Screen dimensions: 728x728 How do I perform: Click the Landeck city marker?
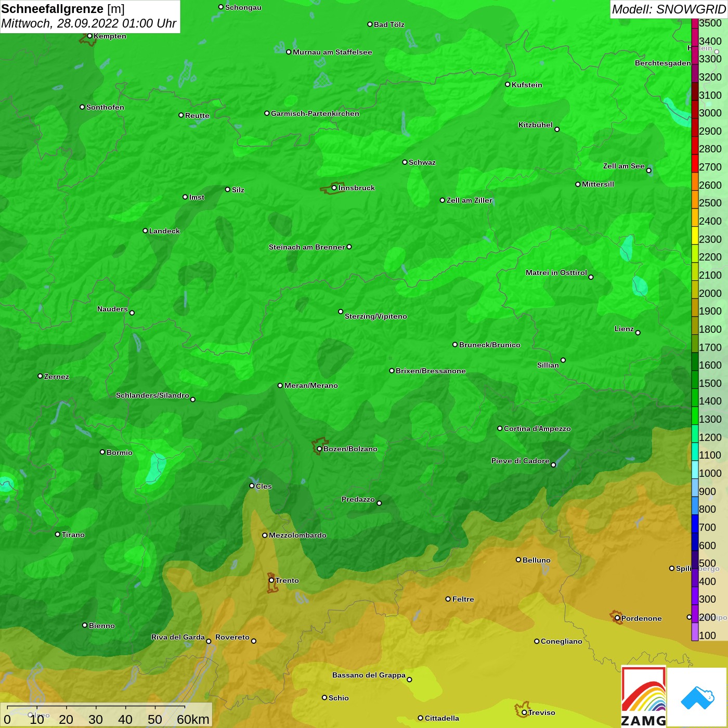coord(145,230)
